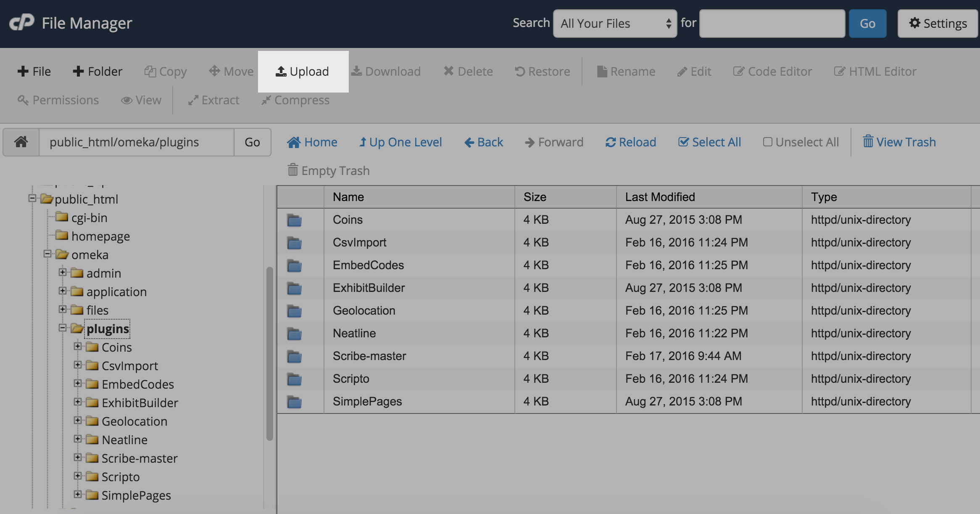Click the View toolbar item
This screenshot has width=980, height=514.
pos(141,100)
